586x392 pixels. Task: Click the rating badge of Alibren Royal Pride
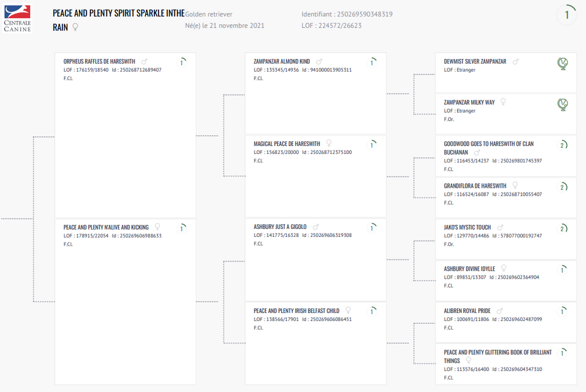pyautogui.click(x=562, y=312)
